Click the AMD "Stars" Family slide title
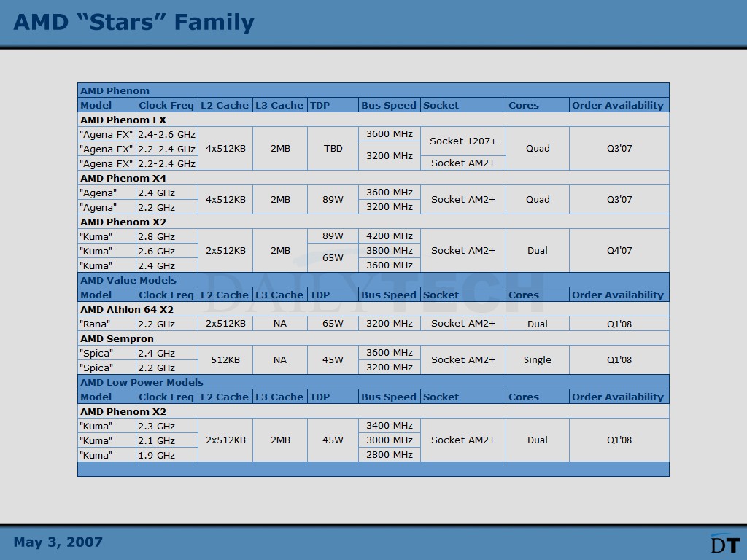This screenshot has width=747, height=560. click(x=133, y=22)
